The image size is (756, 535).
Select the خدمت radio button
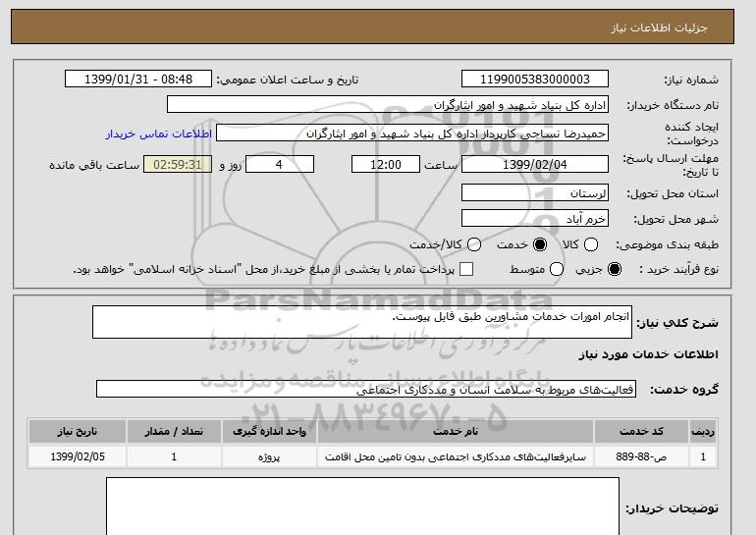540,244
